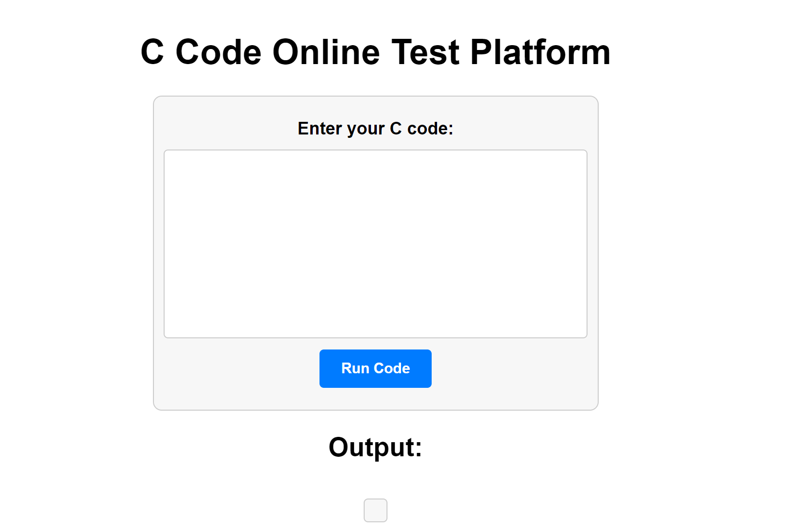Image resolution: width=790 pixels, height=532 pixels.
Task: Click the "C Code Online Test Platform" heading
Action: 375,52
